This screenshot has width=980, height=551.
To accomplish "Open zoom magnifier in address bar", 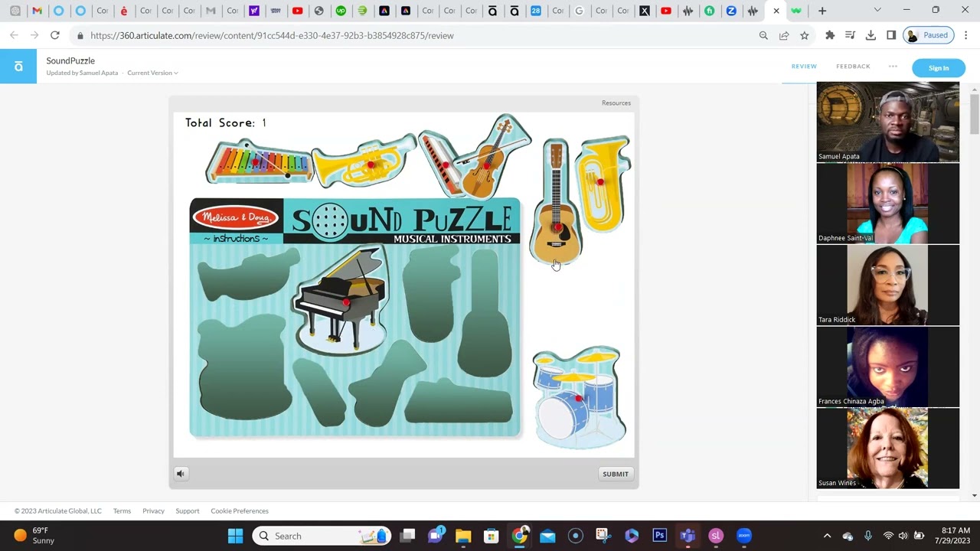I will (763, 35).
